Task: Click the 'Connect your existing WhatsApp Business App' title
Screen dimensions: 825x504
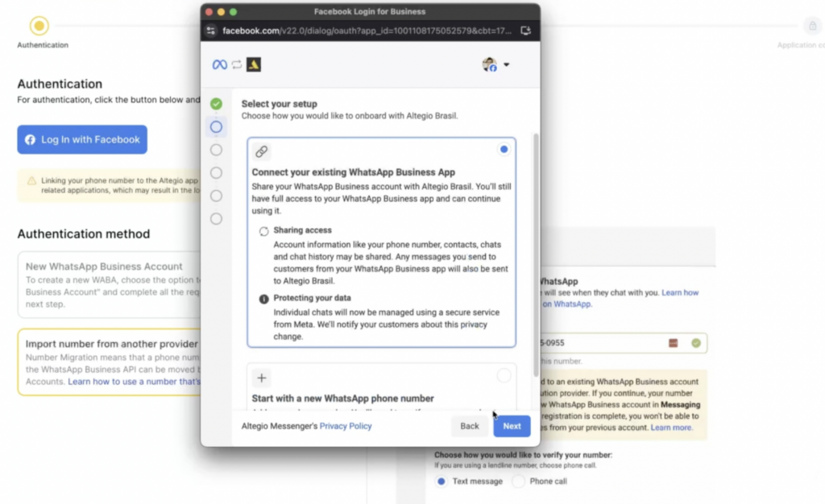Action: 354,172
